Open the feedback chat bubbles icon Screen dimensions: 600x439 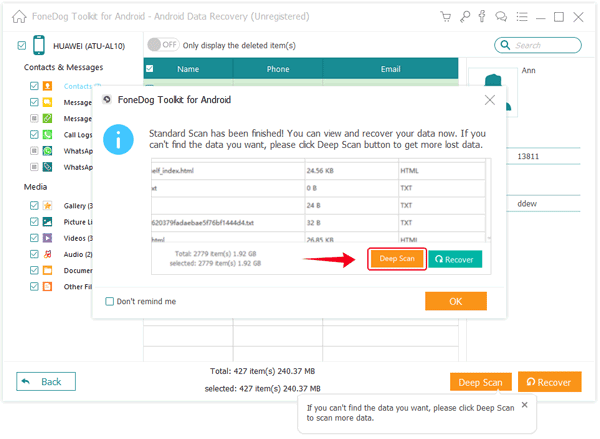(x=501, y=16)
